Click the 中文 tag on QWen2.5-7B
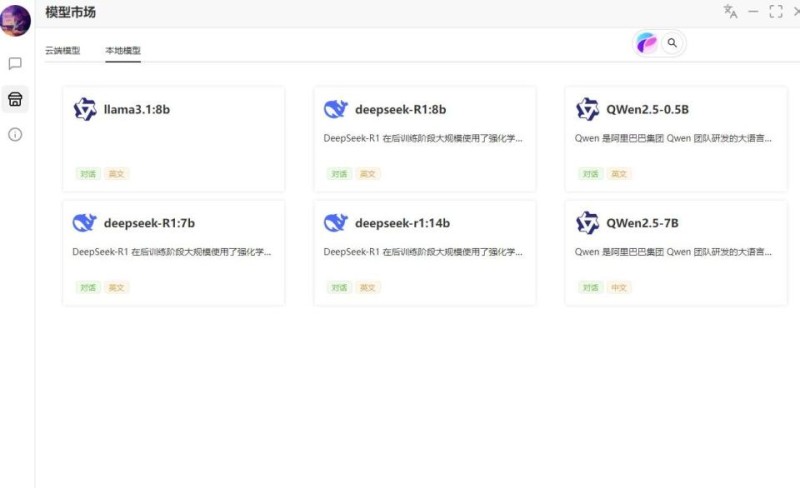This screenshot has width=800, height=488. (619, 288)
